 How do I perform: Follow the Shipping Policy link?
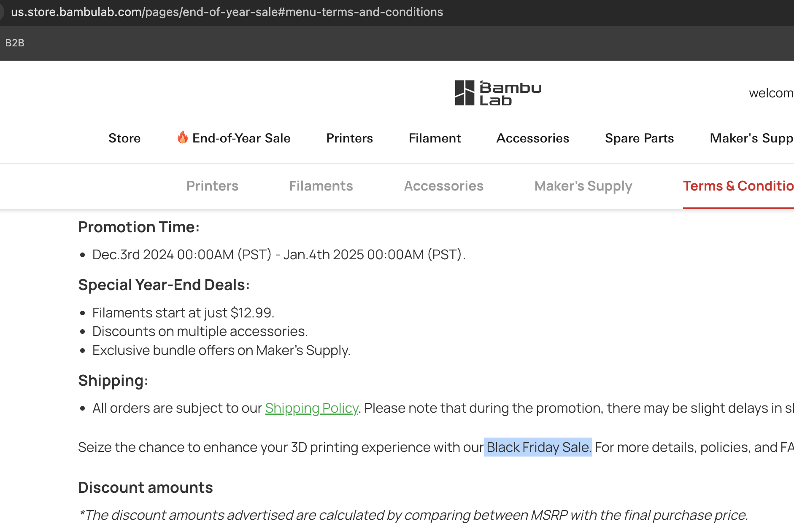312,408
